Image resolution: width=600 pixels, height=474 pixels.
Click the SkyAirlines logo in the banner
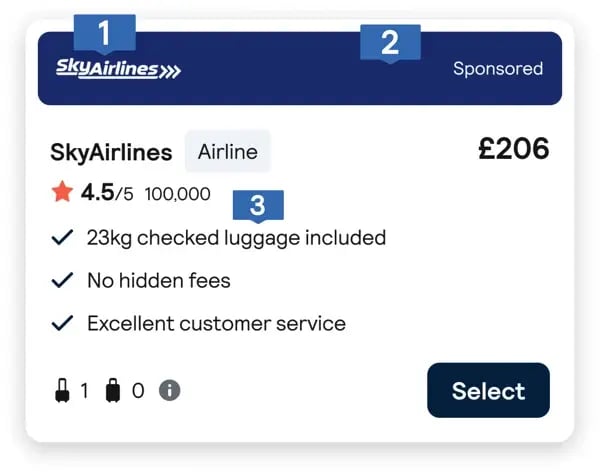click(118, 69)
